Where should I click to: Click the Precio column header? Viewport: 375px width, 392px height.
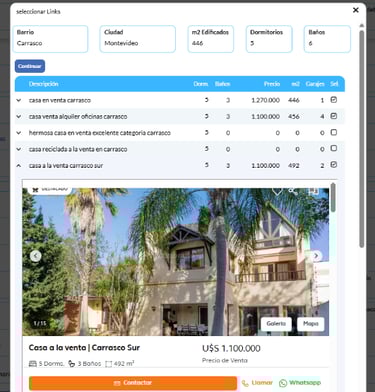272,84
